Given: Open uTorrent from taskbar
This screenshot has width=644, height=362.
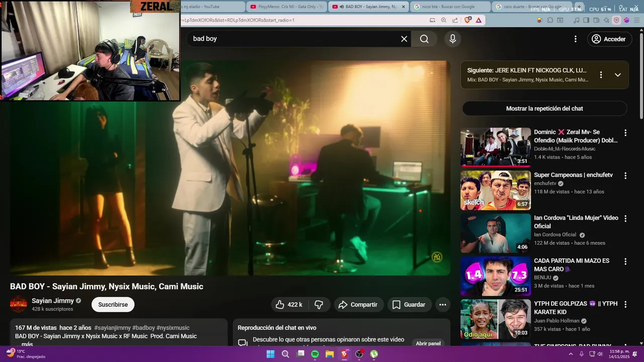Looking at the screenshot, I should 374,354.
